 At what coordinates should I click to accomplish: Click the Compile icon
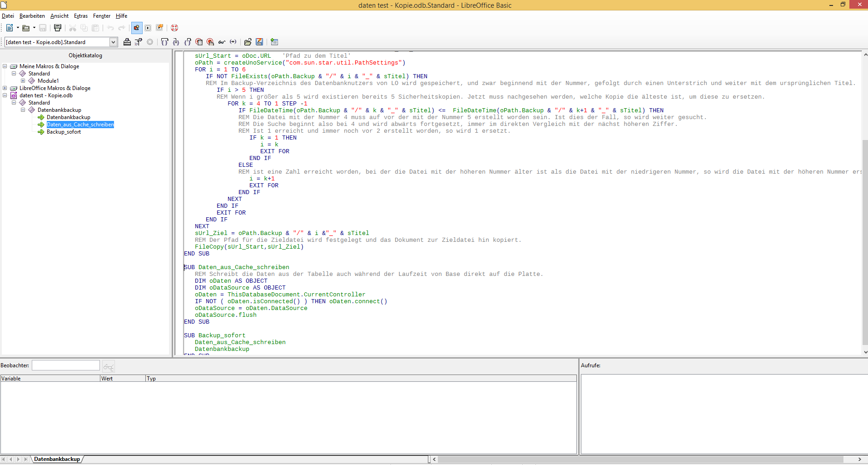[x=127, y=42]
